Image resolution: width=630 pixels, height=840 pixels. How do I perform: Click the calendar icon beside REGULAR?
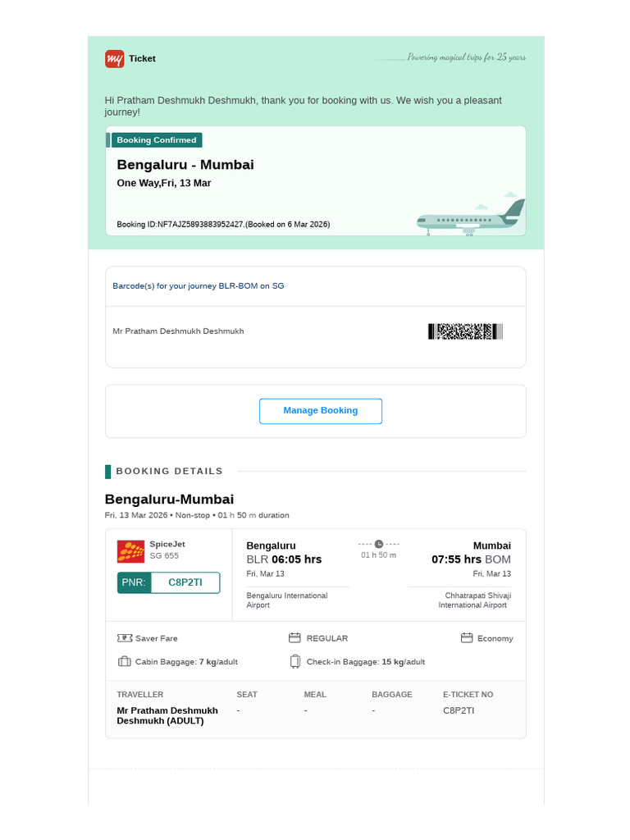(x=294, y=637)
